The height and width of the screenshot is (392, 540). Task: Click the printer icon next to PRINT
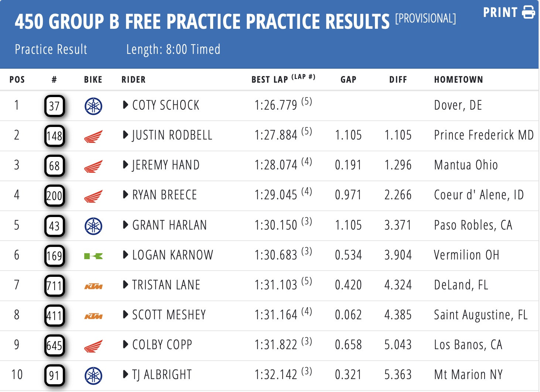(528, 13)
